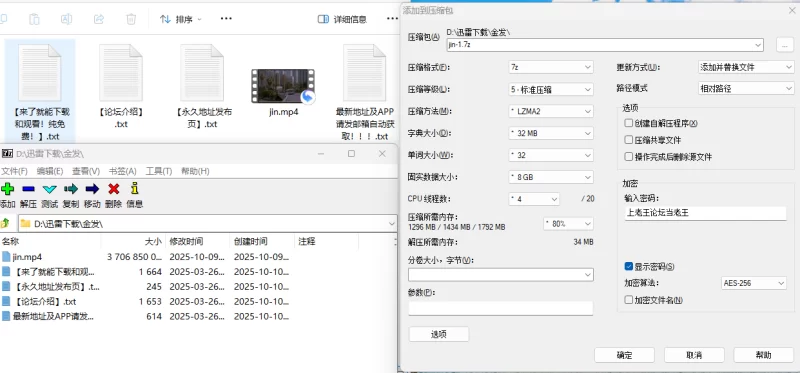The width and height of the screenshot is (800, 373).
Task: Select the 【永久地址发布页】.txt file icon in Explorer
Action: coord(202,72)
